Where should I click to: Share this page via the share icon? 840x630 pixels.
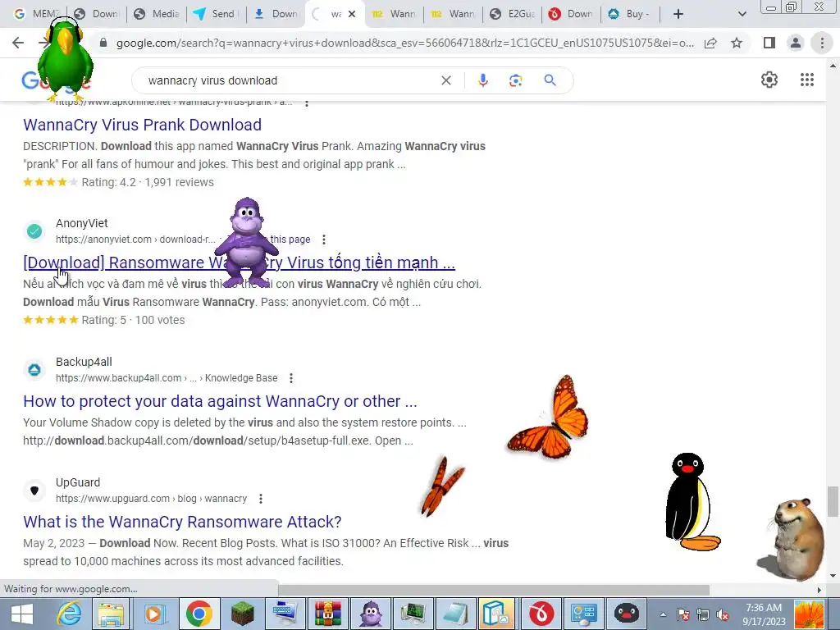coord(710,43)
